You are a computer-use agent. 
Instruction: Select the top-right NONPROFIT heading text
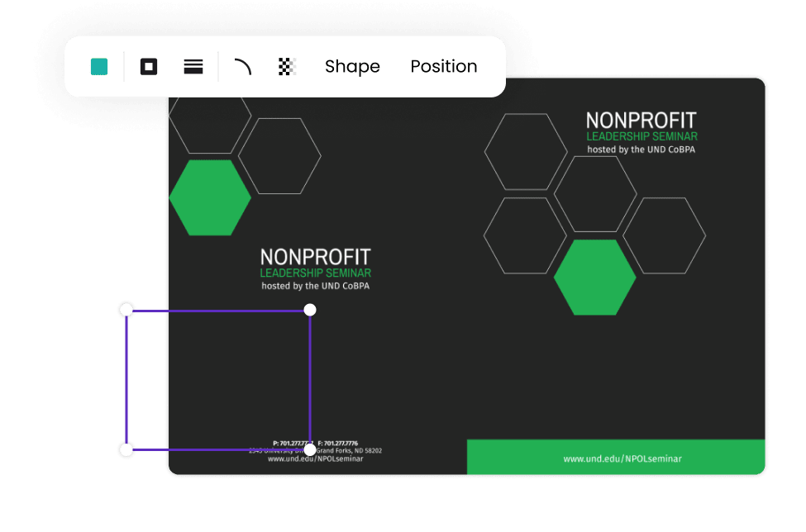pyautogui.click(x=641, y=121)
